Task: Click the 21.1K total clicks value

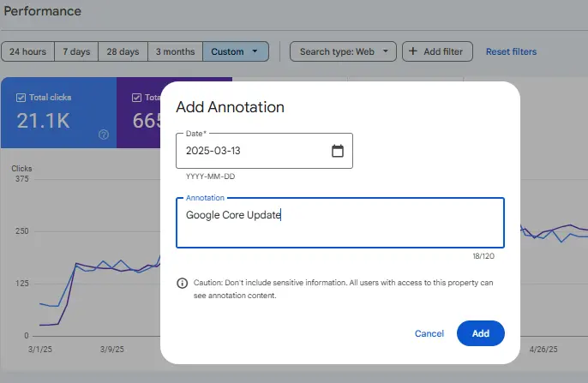Action: (44, 121)
